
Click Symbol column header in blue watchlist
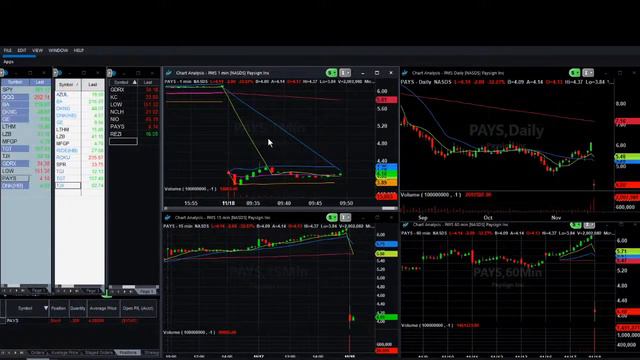pos(15,82)
